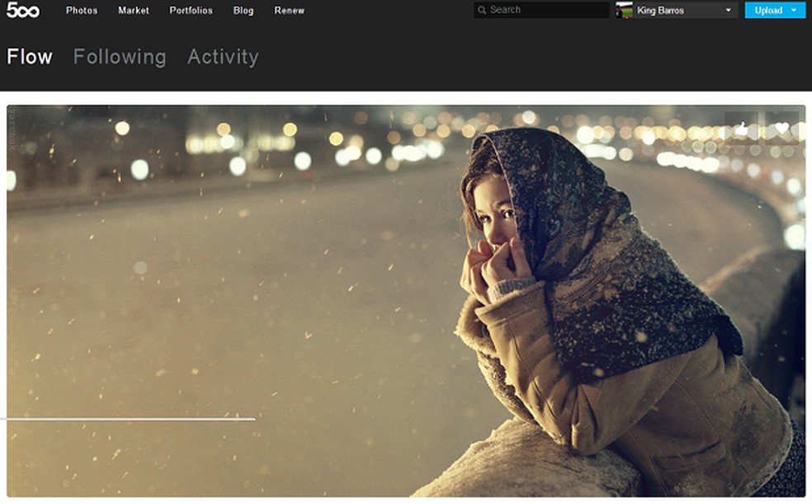Switch to the Activity tab
Viewport: 812px width, 504px height.
[223, 57]
